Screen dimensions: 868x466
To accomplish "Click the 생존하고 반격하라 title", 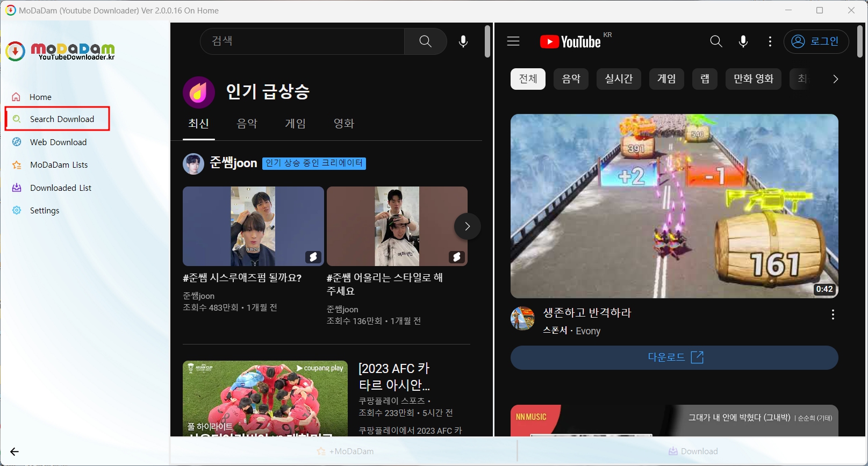I will [x=587, y=313].
